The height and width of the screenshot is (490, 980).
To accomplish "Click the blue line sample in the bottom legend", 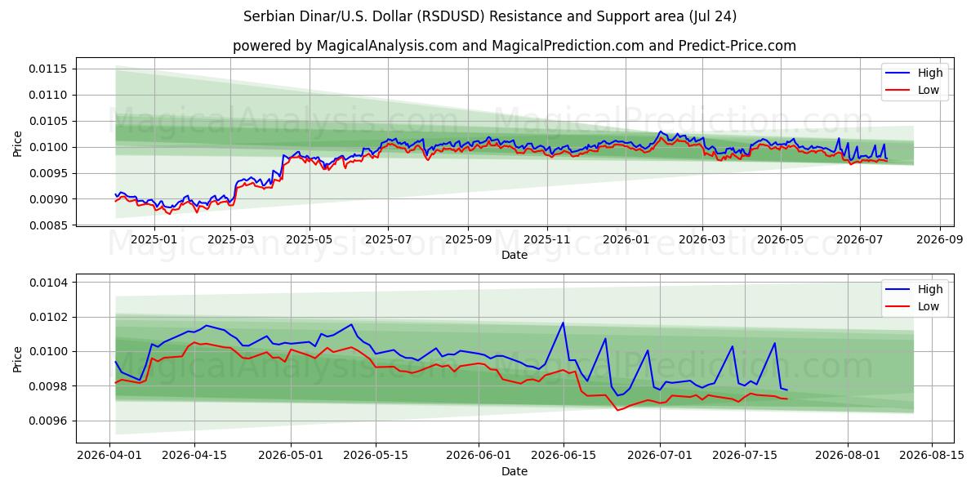I will pos(898,290).
